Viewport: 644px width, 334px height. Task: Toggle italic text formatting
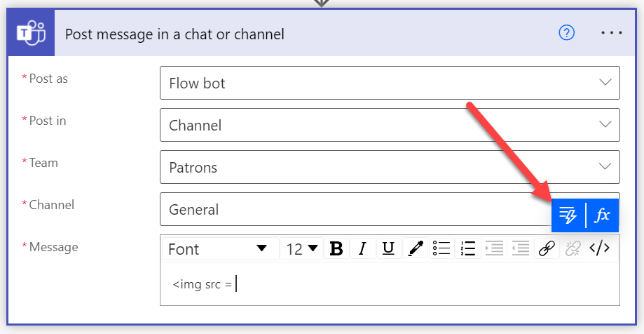(362, 248)
